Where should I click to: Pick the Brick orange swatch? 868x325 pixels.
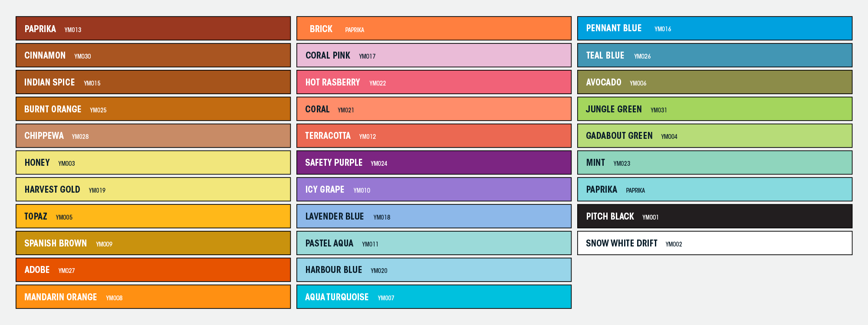click(434, 29)
